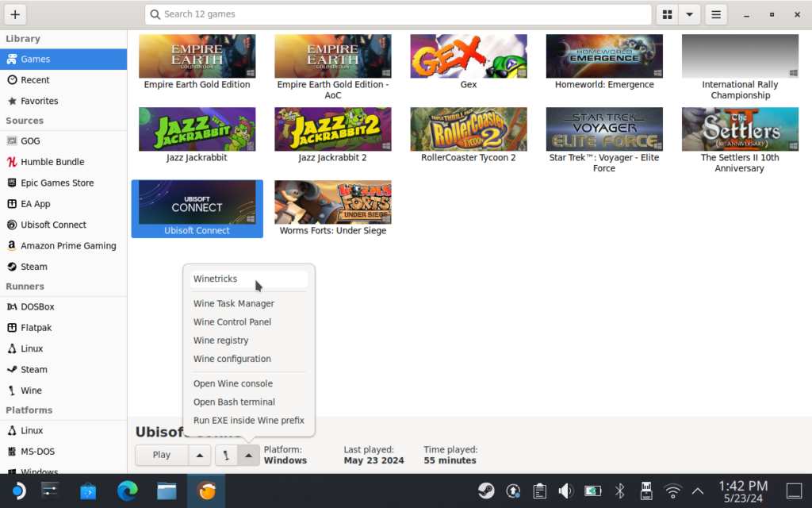Click the Lutris taskbar icon
812x508 pixels.
(x=206, y=491)
